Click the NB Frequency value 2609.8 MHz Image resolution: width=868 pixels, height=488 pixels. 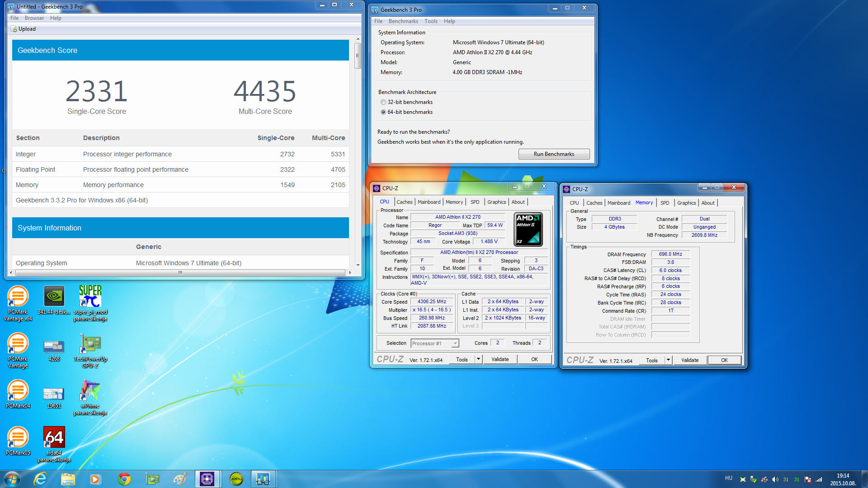(x=704, y=235)
